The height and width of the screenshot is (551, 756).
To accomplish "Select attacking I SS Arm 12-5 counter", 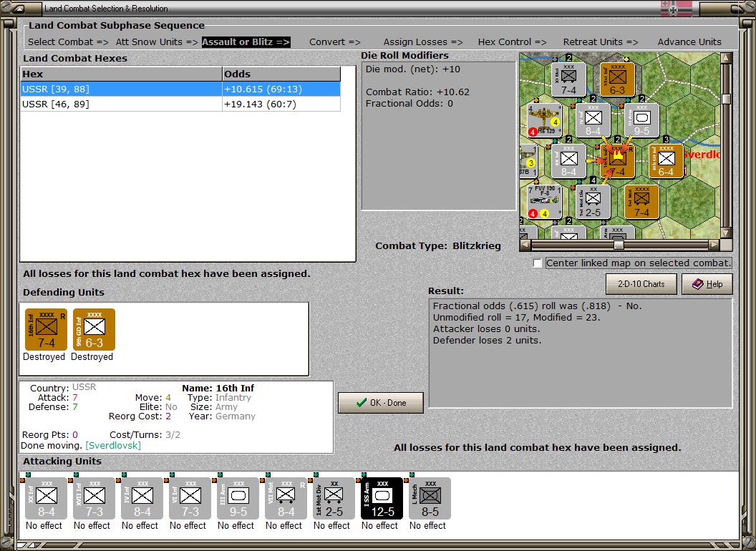I will [x=382, y=499].
